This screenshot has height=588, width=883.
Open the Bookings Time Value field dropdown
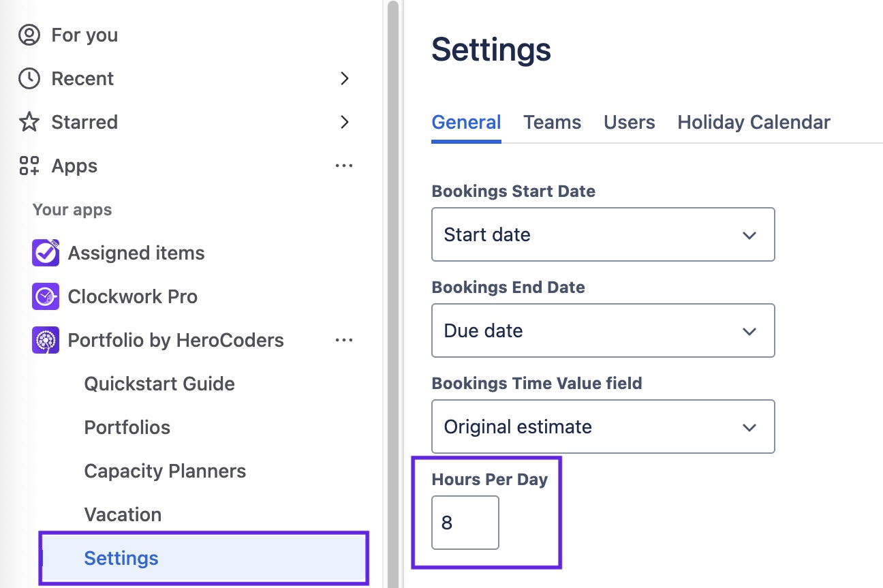(x=603, y=427)
